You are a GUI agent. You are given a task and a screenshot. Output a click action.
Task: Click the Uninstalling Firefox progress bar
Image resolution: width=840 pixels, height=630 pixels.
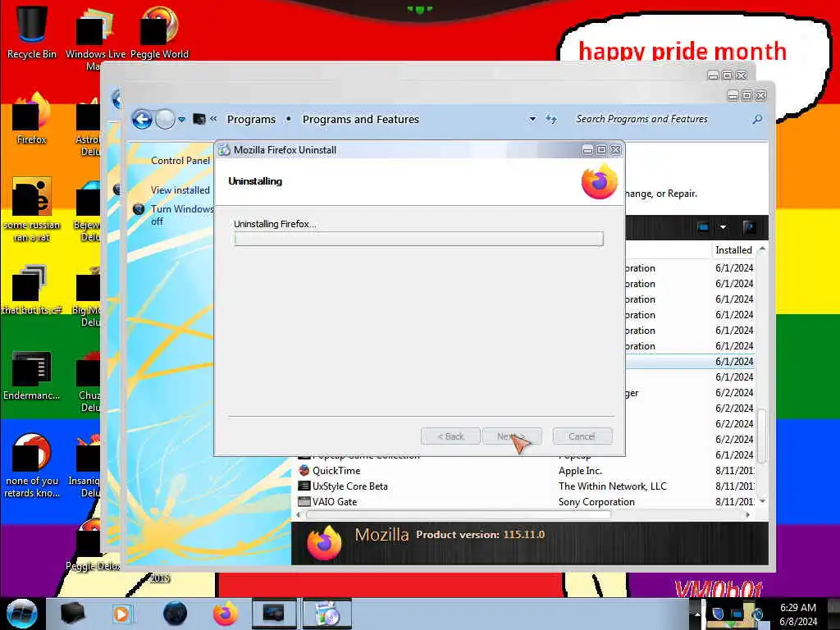pyautogui.click(x=419, y=239)
